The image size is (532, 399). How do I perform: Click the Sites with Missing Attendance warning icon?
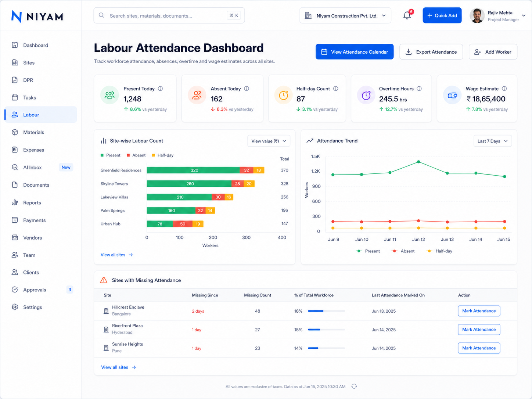(x=104, y=280)
